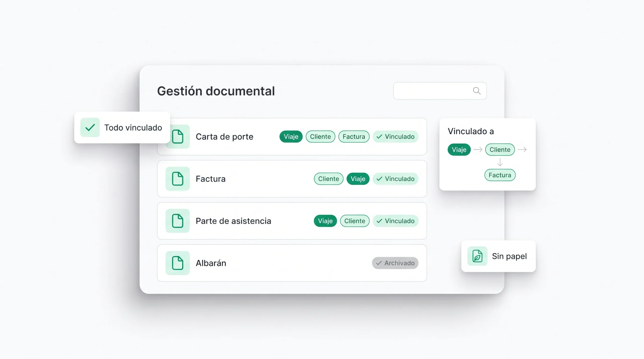The image size is (644, 359).
Task: Click the Gestión documental heading
Action: [216, 91]
